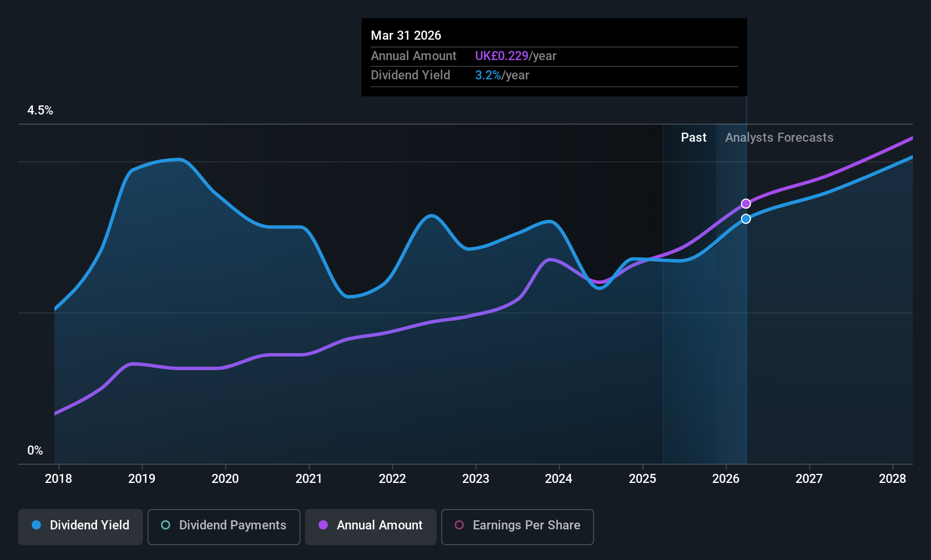Click the 3.2% dividend yield tooltip value
Viewport: 931px width, 560px height.
488,75
